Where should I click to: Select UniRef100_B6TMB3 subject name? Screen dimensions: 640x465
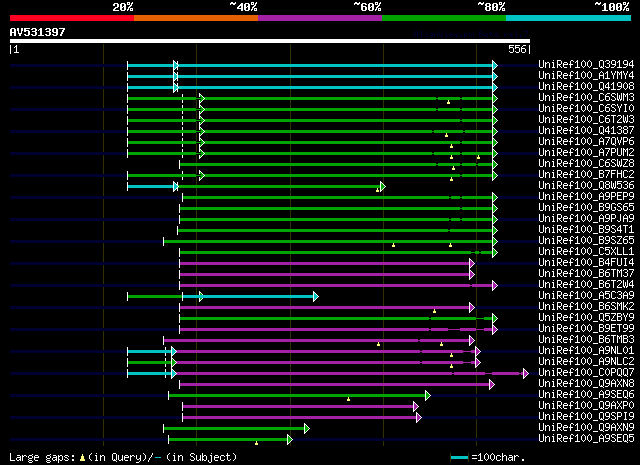tap(586, 340)
